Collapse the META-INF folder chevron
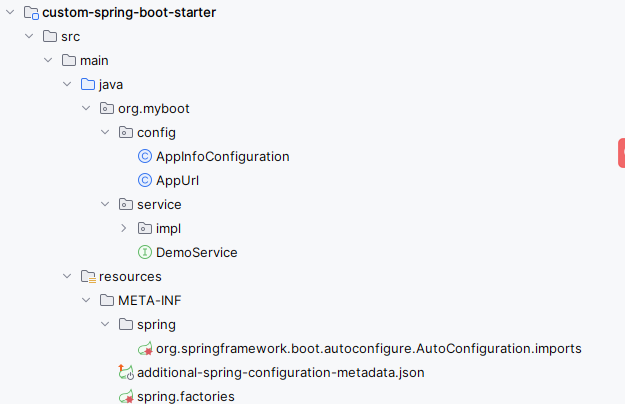The width and height of the screenshot is (625, 404). (86, 301)
